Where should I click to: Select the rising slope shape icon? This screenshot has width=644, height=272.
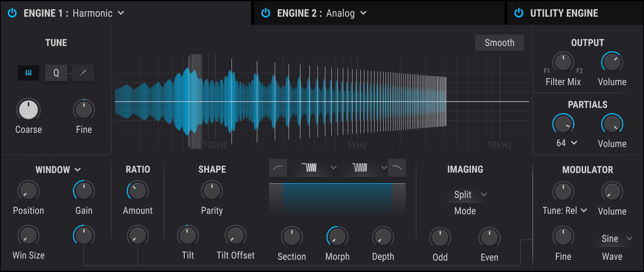tap(278, 168)
